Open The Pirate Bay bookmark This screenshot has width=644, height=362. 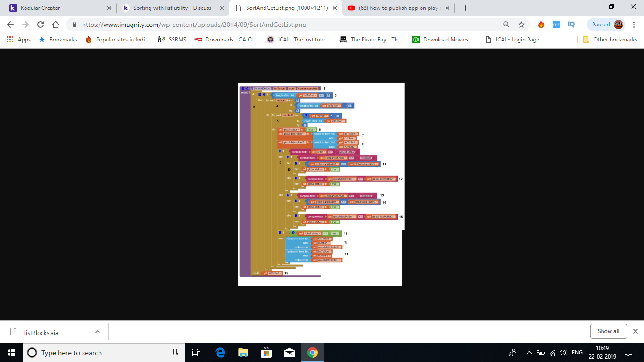[x=371, y=40]
